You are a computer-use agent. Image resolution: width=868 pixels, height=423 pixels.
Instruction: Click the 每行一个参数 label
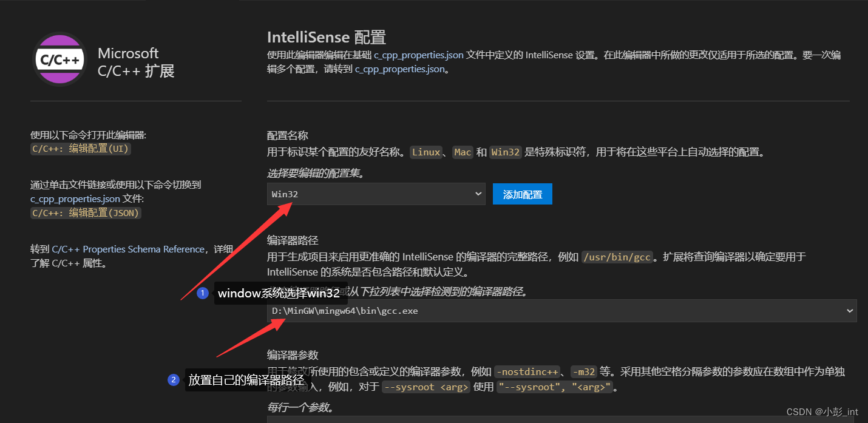(x=300, y=407)
